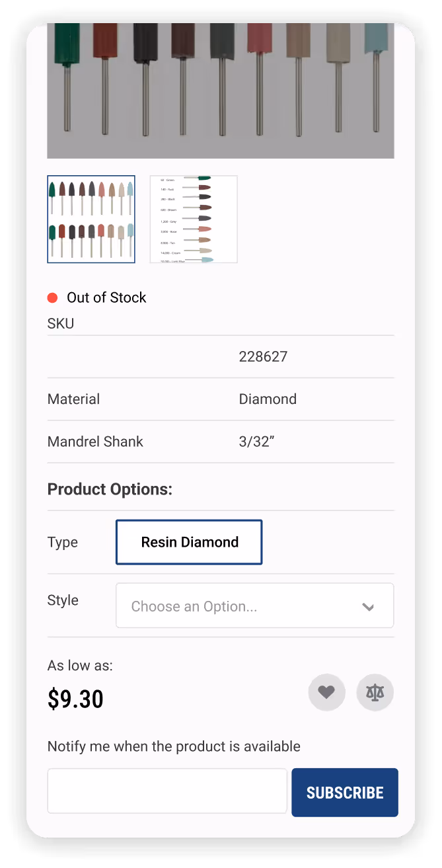442x868 pixels.
Task: Click the email notification input field
Action: pos(166,791)
